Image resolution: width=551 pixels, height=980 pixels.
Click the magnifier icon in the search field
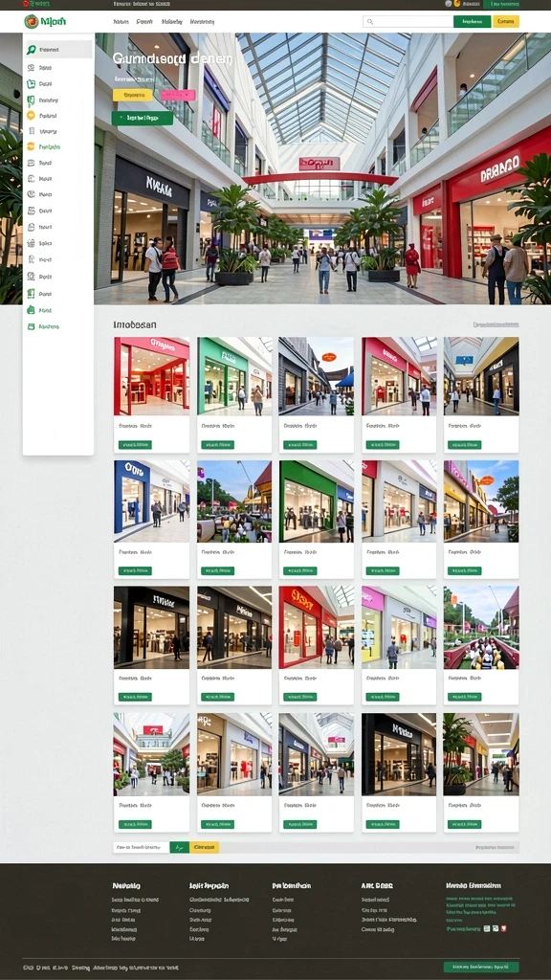click(x=370, y=22)
